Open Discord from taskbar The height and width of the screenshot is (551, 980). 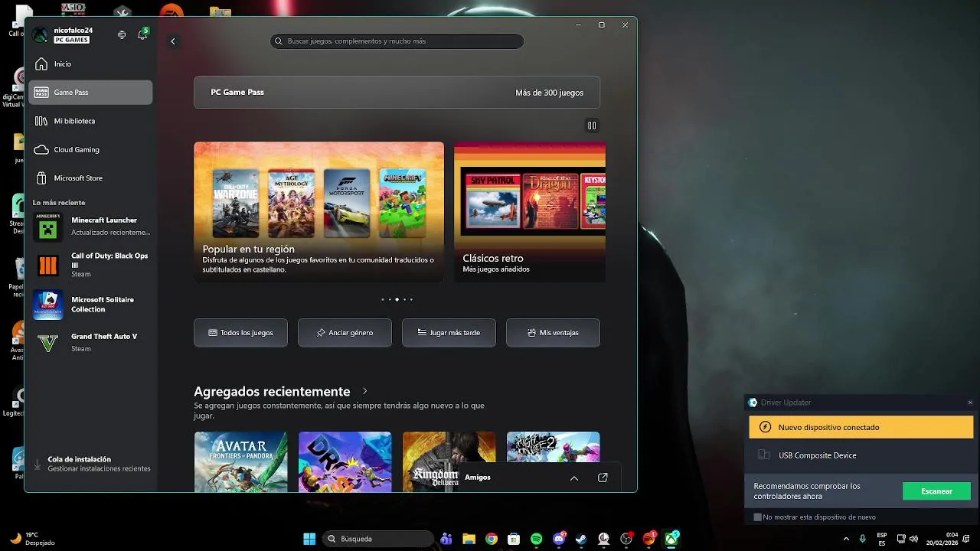[x=559, y=539]
